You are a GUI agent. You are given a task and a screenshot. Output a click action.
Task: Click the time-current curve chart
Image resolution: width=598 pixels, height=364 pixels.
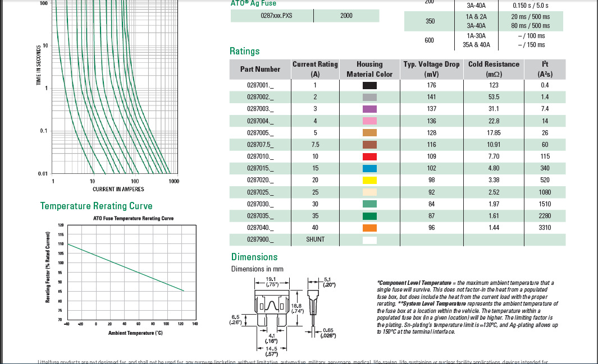coord(115,87)
